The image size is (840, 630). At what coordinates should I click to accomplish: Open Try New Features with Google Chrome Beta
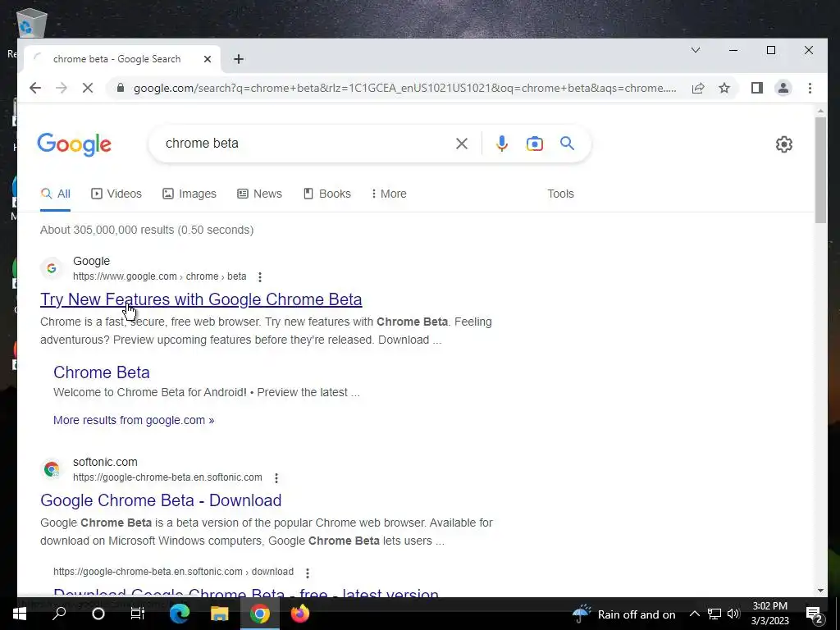[x=201, y=299]
